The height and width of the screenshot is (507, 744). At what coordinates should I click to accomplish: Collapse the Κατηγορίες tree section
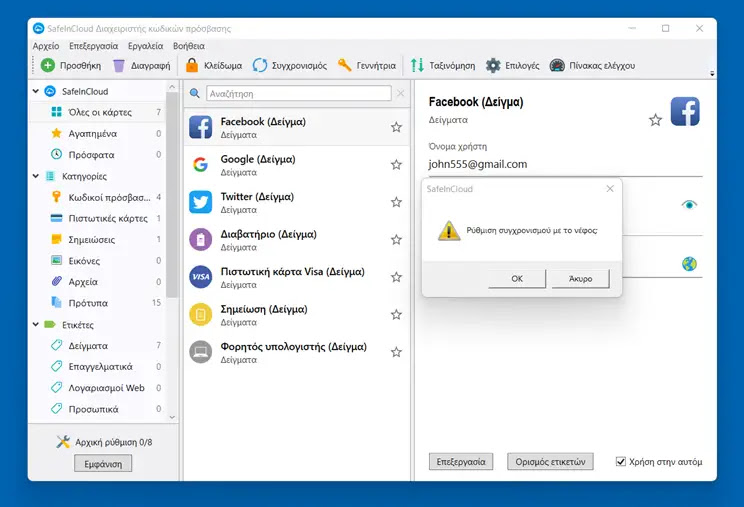[36, 176]
